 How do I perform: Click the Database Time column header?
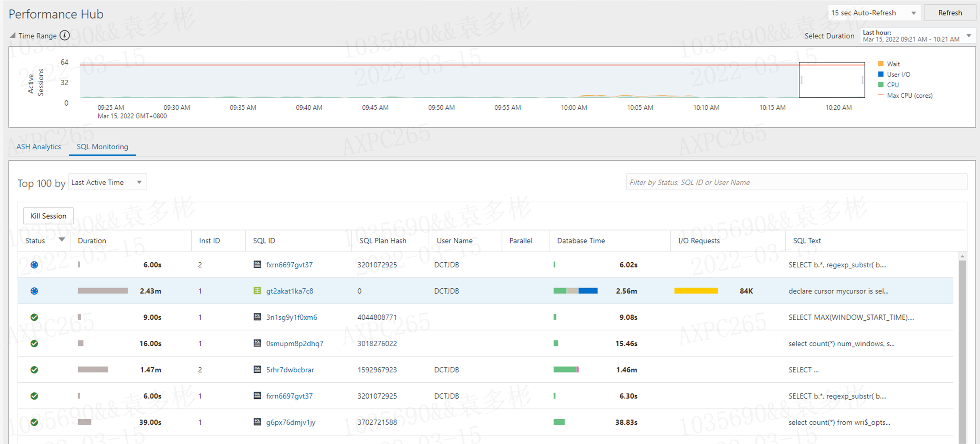point(581,241)
